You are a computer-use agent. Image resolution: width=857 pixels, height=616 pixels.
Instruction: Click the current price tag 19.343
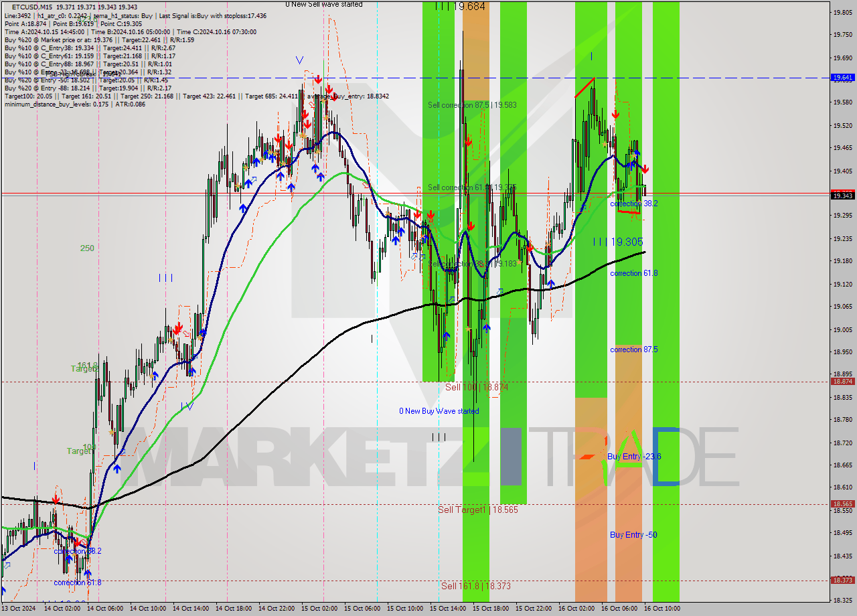[842, 196]
